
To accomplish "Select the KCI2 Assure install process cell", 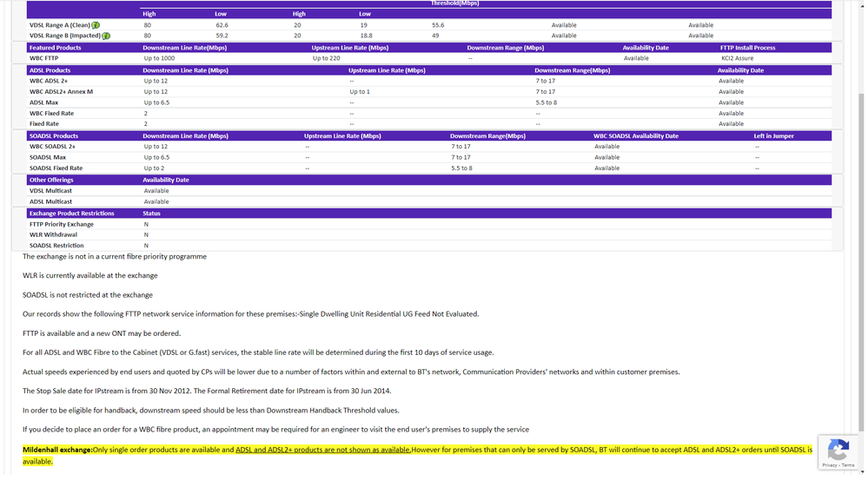I will [x=738, y=58].
